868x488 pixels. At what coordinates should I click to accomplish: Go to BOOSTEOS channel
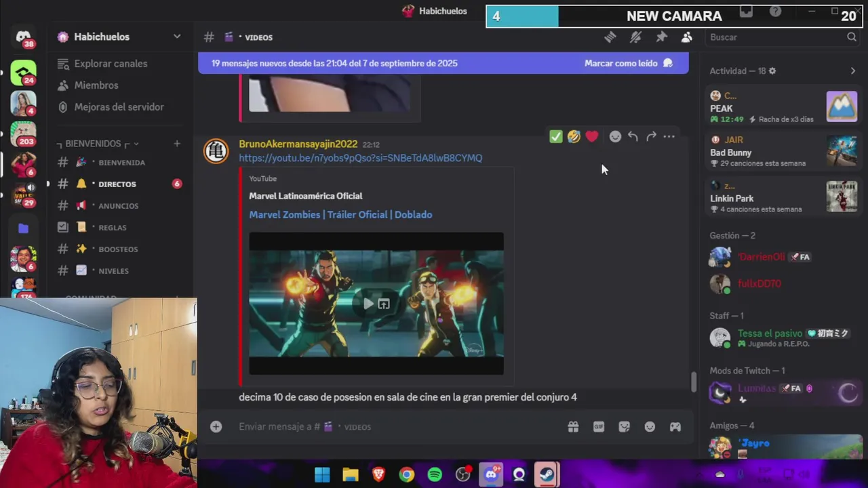[x=119, y=249]
